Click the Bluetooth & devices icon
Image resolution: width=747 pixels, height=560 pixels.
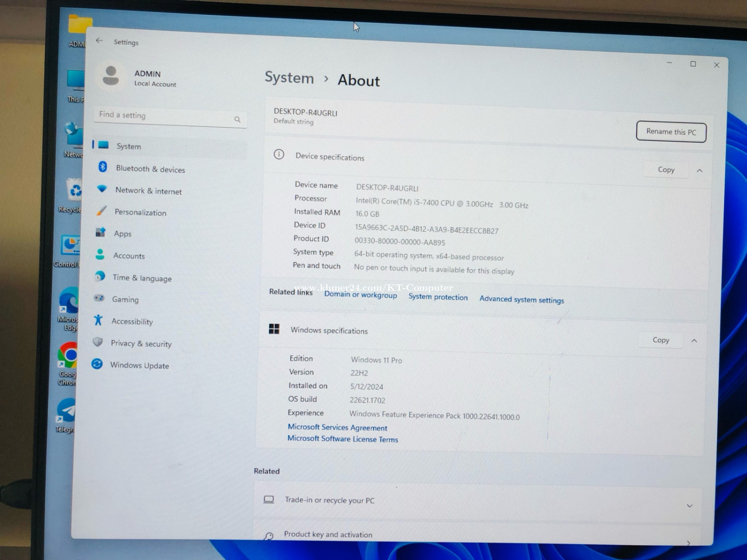click(x=103, y=167)
